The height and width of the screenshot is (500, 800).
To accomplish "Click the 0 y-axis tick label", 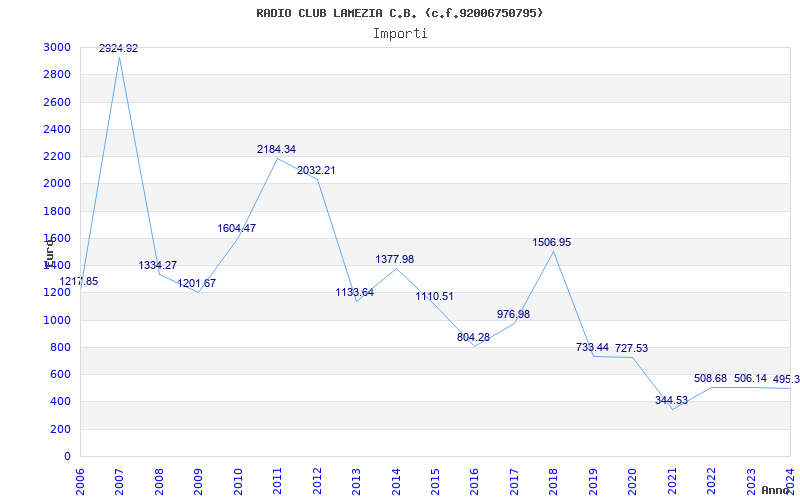I will coord(68,457).
